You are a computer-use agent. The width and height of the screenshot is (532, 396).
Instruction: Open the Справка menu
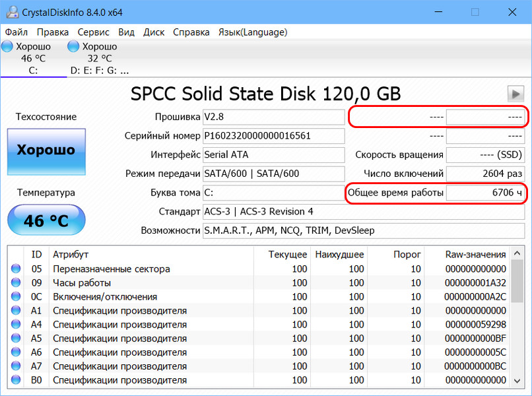click(x=191, y=32)
